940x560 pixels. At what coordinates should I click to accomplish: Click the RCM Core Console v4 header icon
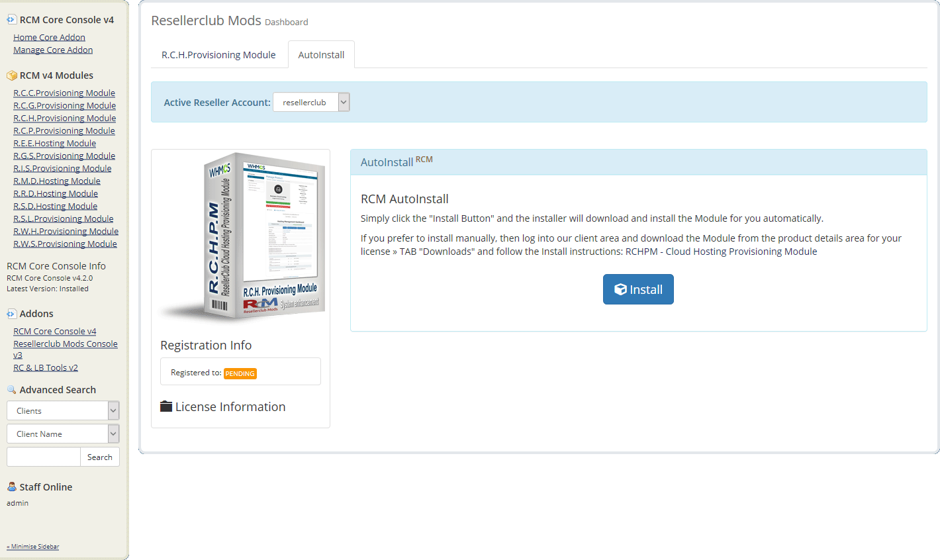point(11,20)
